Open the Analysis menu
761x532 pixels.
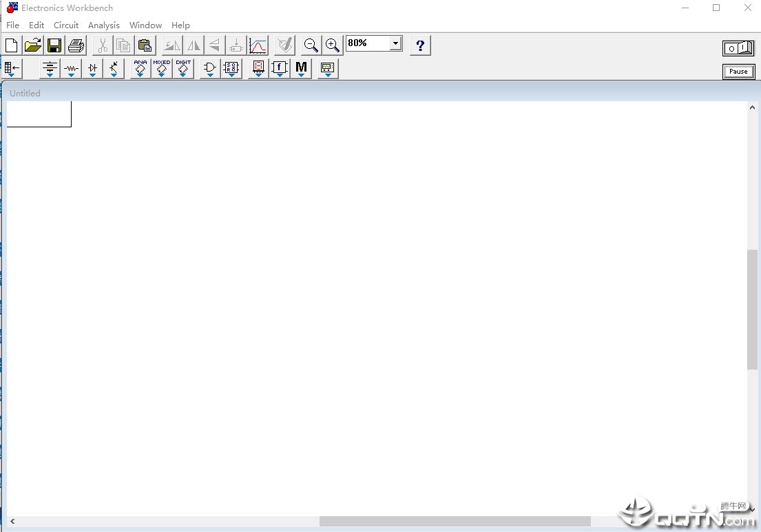(x=104, y=25)
